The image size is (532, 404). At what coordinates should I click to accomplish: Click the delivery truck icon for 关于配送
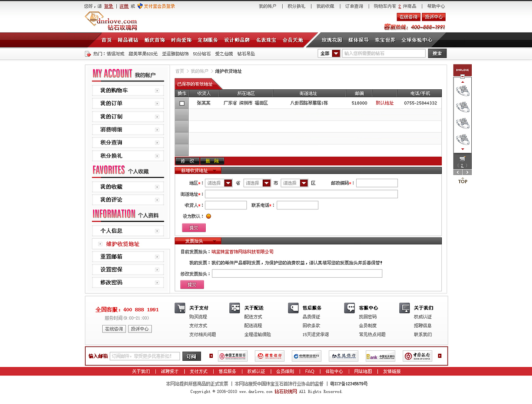coord(235,308)
